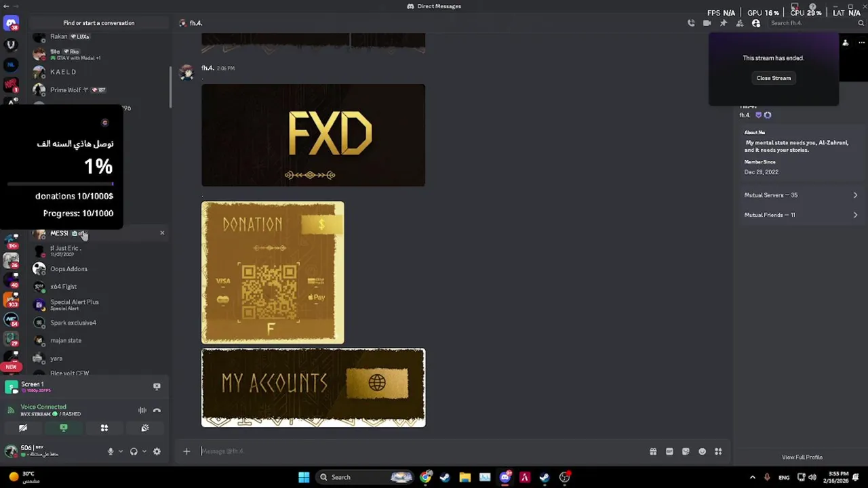Viewport: 868px width, 488px height.
Task: Open the DM with K A E L D
Action: (x=98, y=72)
